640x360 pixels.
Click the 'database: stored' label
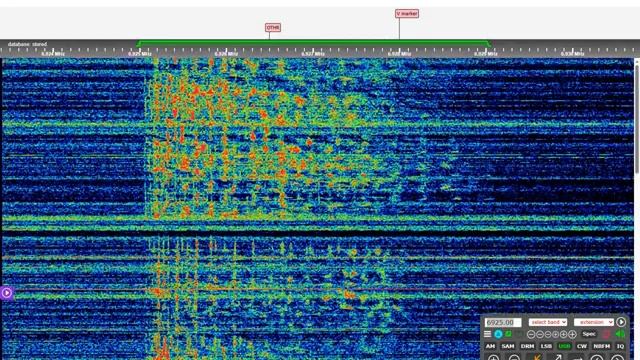(x=27, y=44)
